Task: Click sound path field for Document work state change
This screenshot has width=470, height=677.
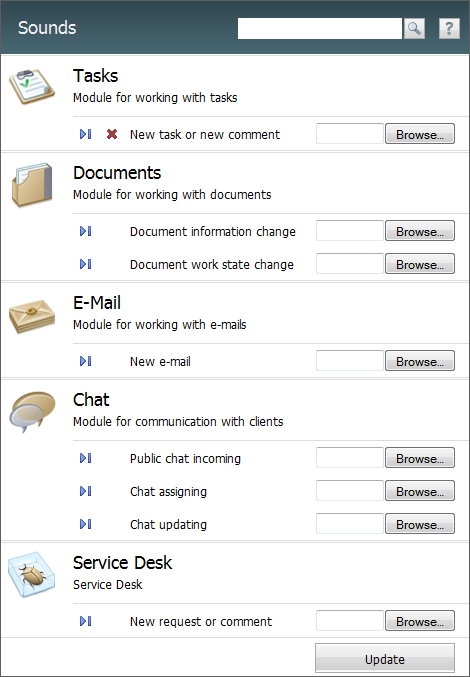Action: 350,264
